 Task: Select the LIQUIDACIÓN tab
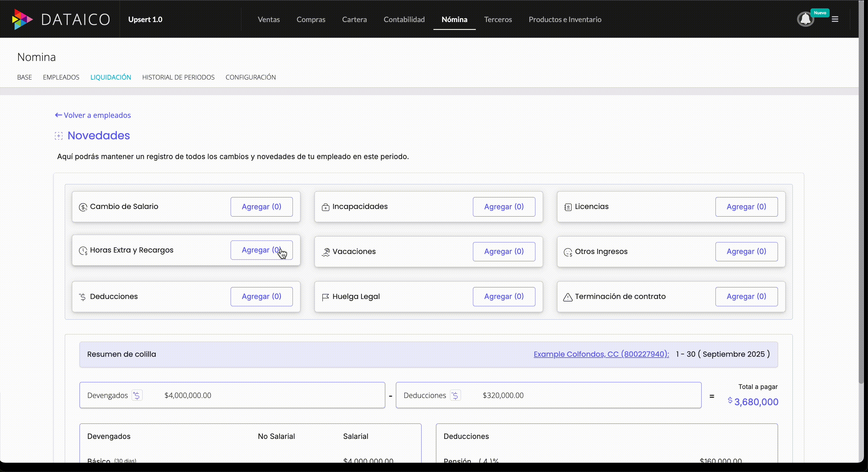pyautogui.click(x=110, y=77)
